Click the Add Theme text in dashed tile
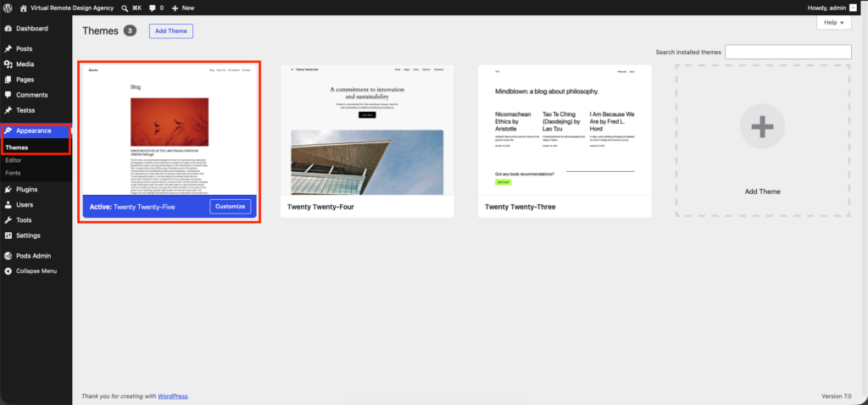 click(762, 191)
